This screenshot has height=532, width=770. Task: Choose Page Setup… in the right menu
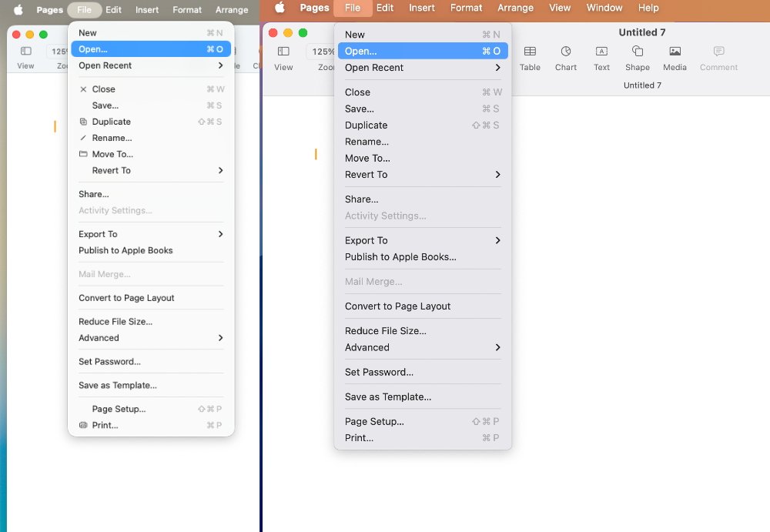coord(423,421)
